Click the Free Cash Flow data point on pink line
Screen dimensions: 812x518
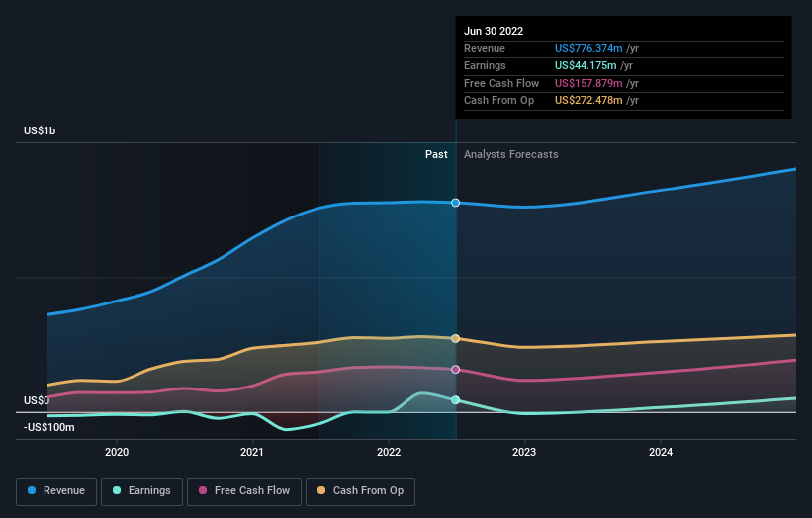(x=455, y=370)
